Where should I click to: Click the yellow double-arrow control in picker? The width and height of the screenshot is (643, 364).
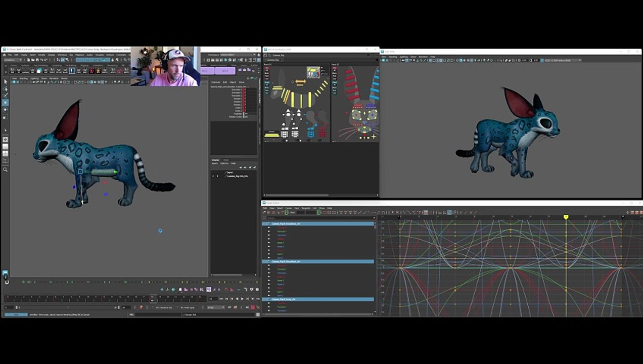[300, 81]
